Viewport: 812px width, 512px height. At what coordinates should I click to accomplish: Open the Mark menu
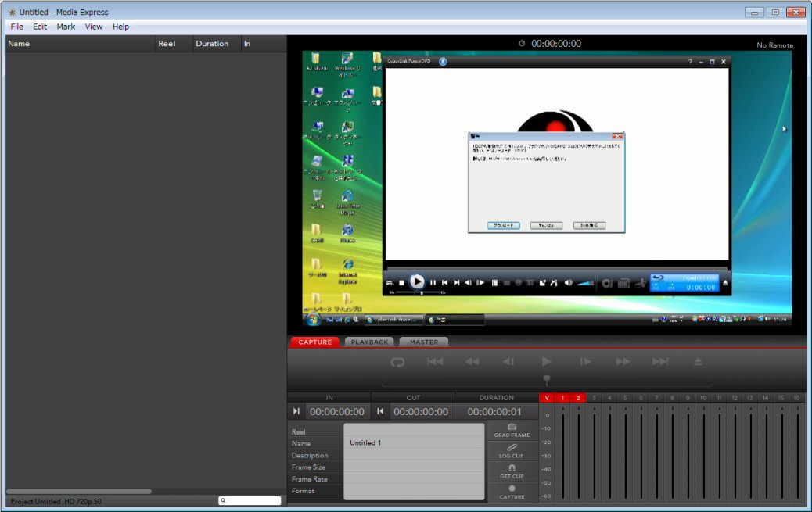click(x=66, y=27)
